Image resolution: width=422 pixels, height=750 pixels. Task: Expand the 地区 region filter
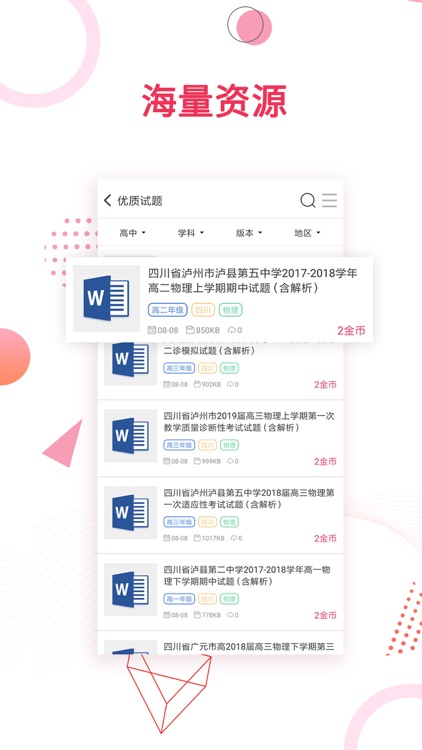[308, 233]
